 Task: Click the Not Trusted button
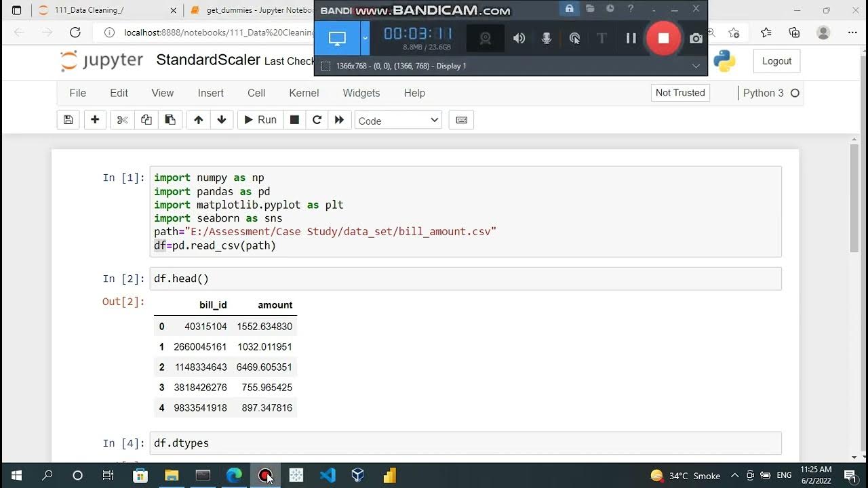point(680,93)
